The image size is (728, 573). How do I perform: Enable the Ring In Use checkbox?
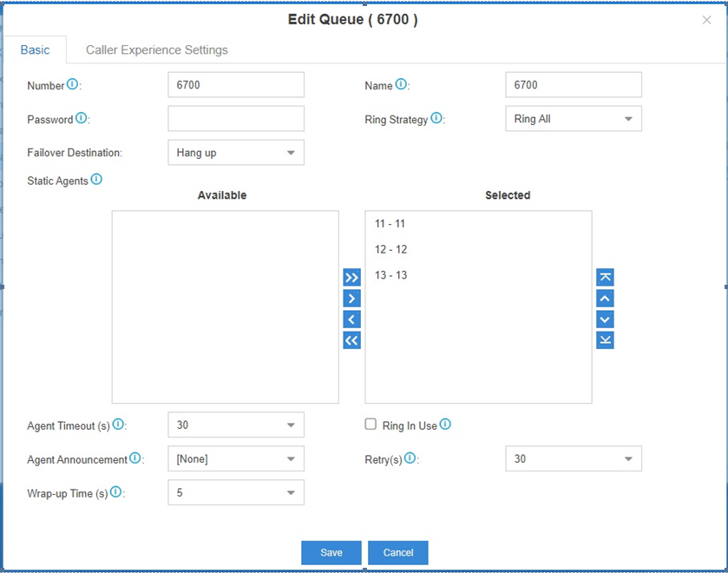[x=371, y=424]
